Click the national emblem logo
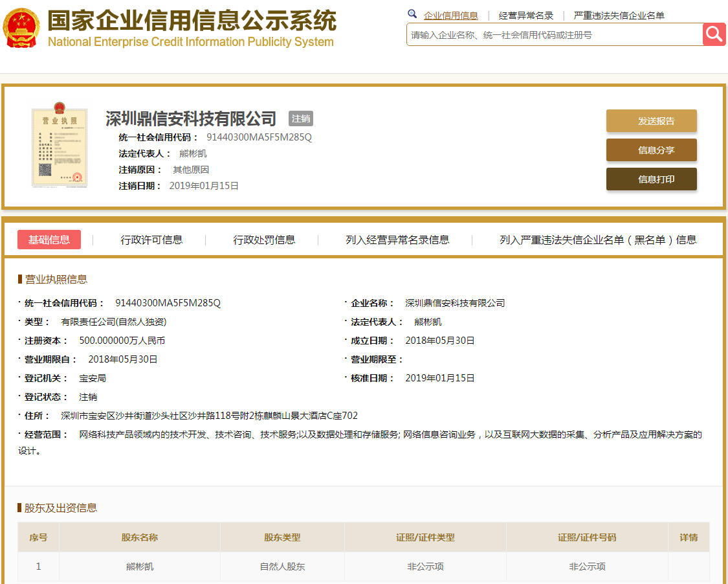This screenshot has width=728, height=584. tap(21, 28)
